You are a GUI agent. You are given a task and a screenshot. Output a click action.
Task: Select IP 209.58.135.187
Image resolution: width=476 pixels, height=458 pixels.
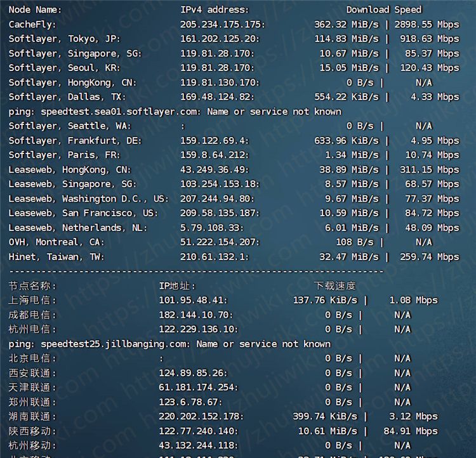[220, 213]
